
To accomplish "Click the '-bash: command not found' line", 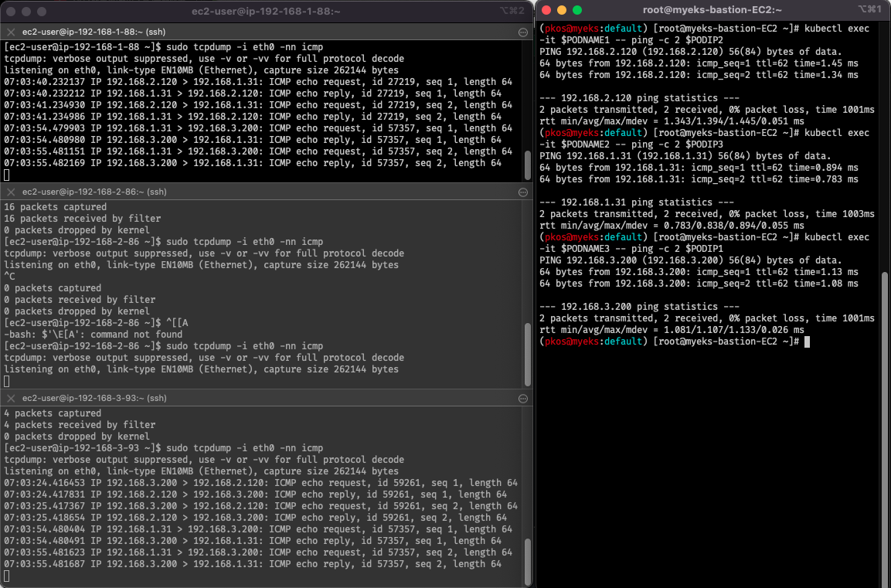I will coord(94,335).
